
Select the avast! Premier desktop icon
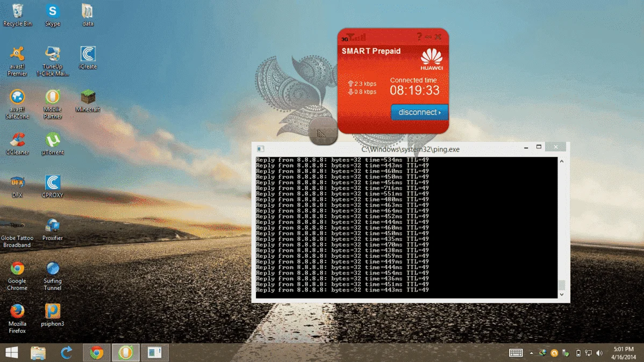pyautogui.click(x=17, y=61)
